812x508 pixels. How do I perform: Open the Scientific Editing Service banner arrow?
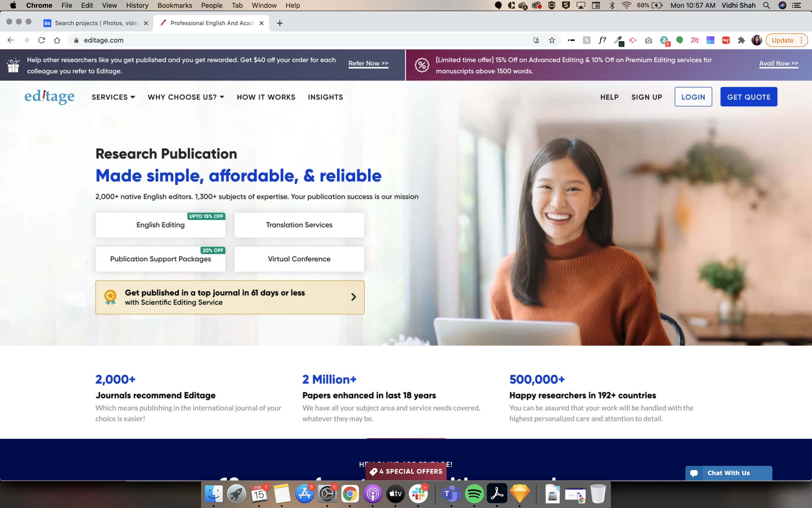pyautogui.click(x=353, y=297)
